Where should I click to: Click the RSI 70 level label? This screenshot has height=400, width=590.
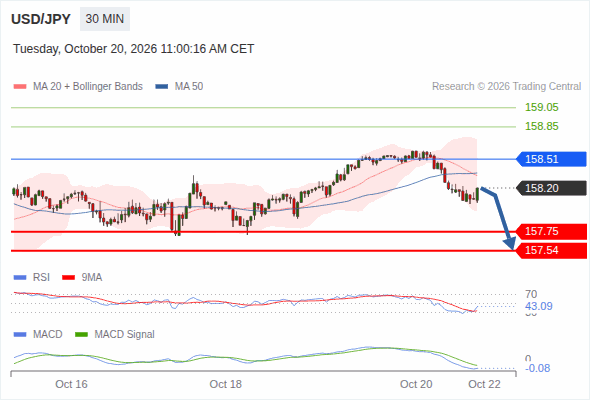click(531, 294)
